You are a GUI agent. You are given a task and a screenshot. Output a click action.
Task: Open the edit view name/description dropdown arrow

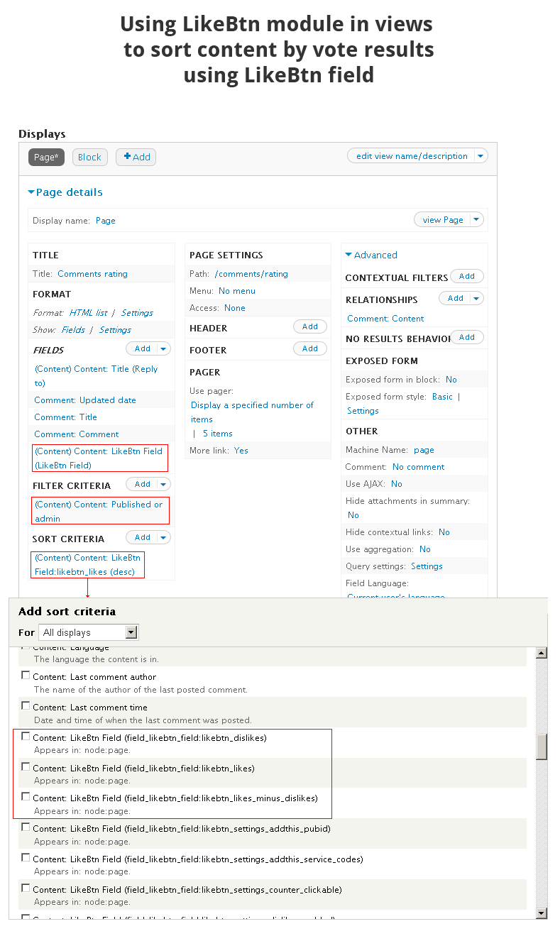coord(481,156)
